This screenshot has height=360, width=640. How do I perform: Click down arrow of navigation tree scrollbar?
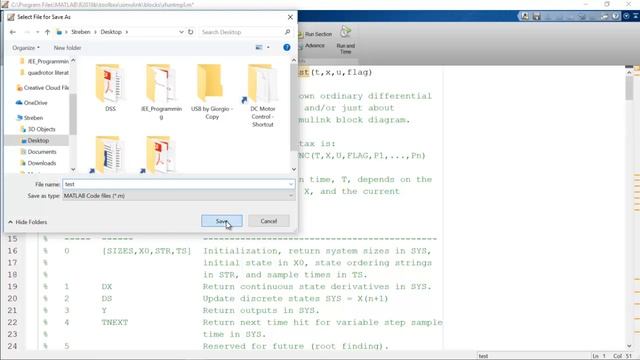click(73, 169)
